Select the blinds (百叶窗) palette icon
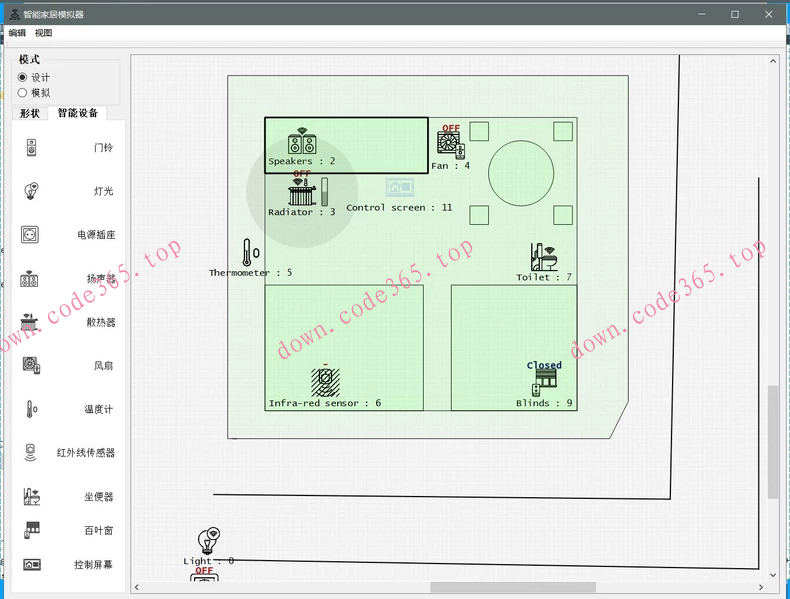This screenshot has height=599, width=790. (x=32, y=530)
